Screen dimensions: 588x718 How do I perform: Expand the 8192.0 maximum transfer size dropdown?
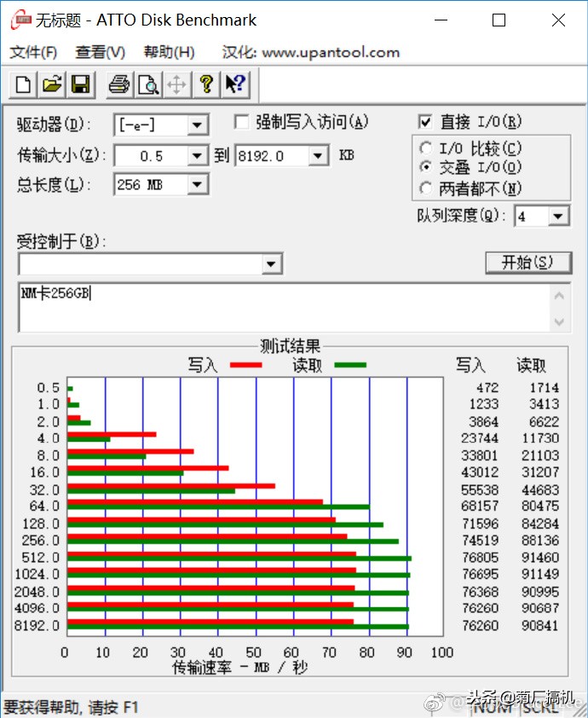coord(318,156)
